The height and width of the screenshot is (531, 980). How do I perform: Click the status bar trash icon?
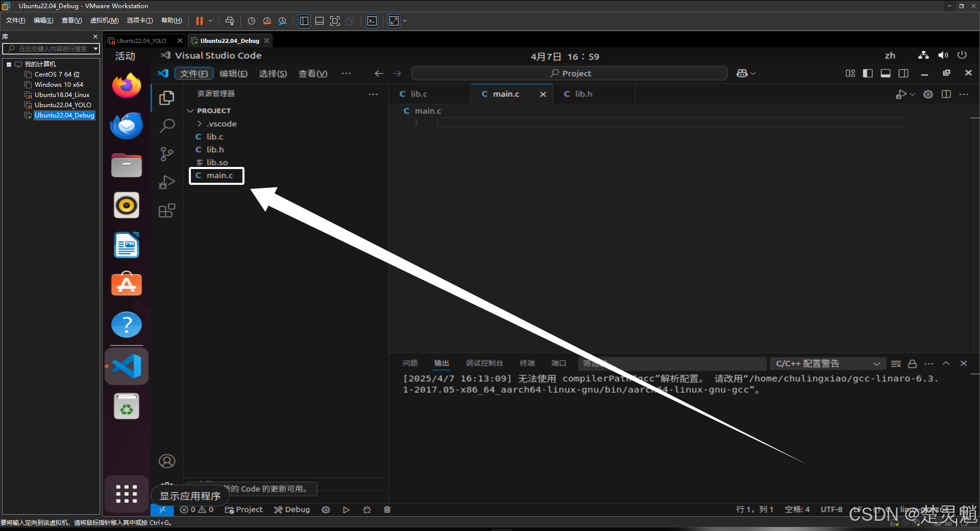click(387, 510)
